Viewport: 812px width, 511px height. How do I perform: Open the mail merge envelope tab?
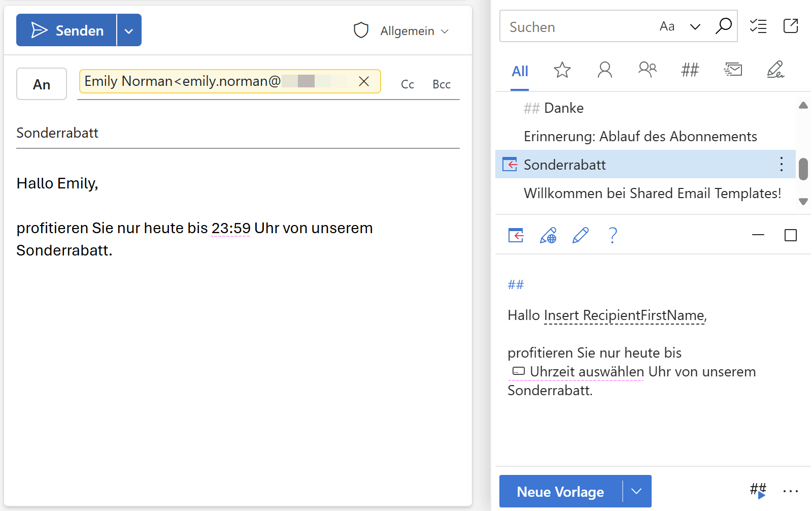733,69
